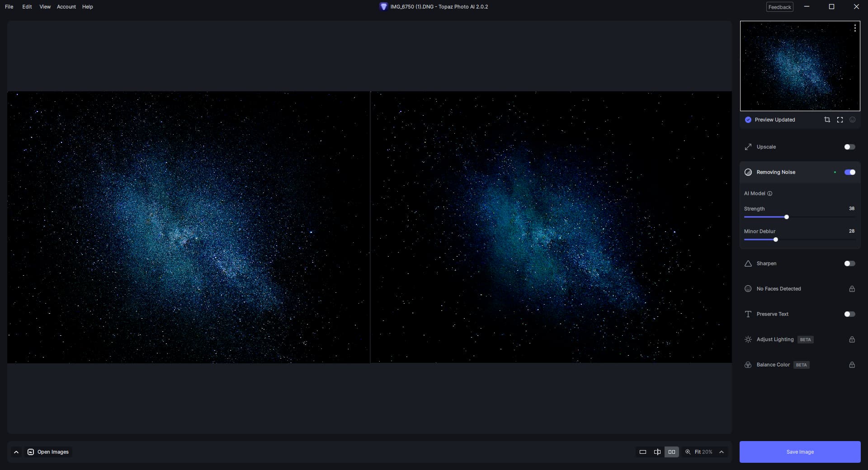This screenshot has height=470, width=868.
Task: Click the AI Model info icon
Action: pos(769,193)
